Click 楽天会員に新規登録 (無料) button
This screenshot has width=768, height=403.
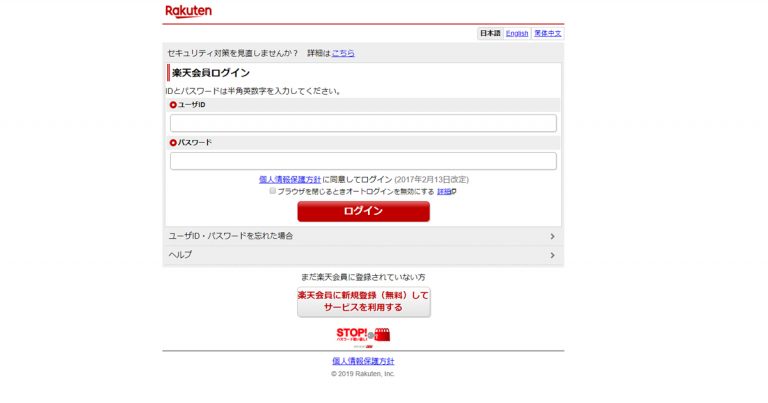[x=363, y=302]
